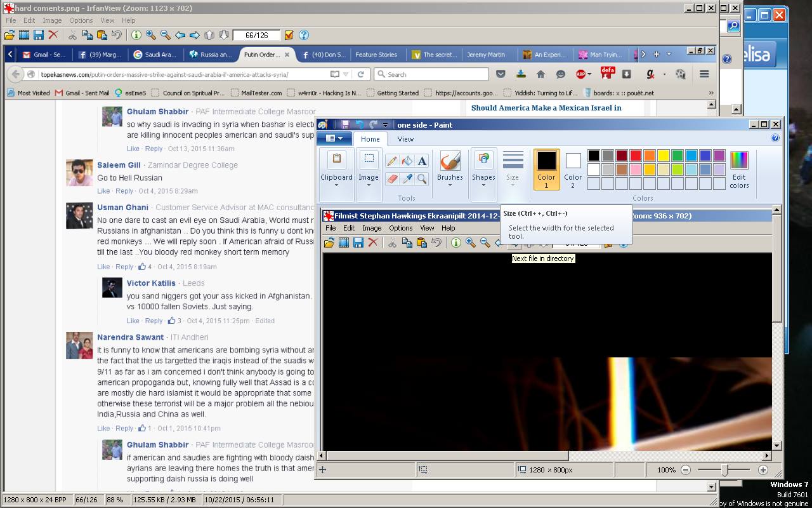
Task: Open Image menu of IrfanView inside Paint canvas
Action: click(x=372, y=228)
